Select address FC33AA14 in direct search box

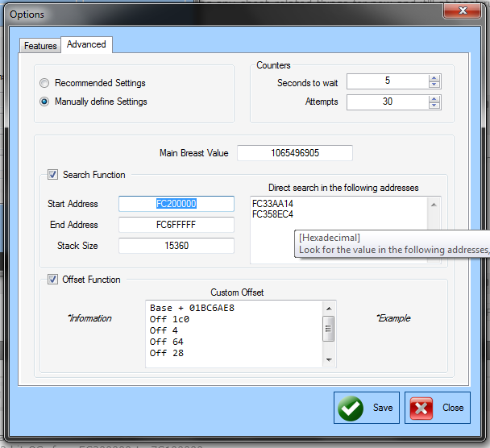[x=272, y=204]
